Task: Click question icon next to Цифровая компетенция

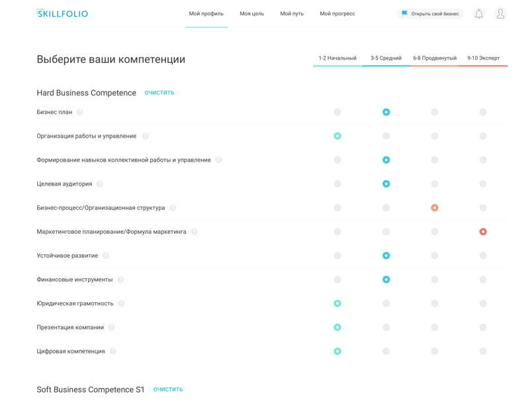Action: pyautogui.click(x=113, y=352)
